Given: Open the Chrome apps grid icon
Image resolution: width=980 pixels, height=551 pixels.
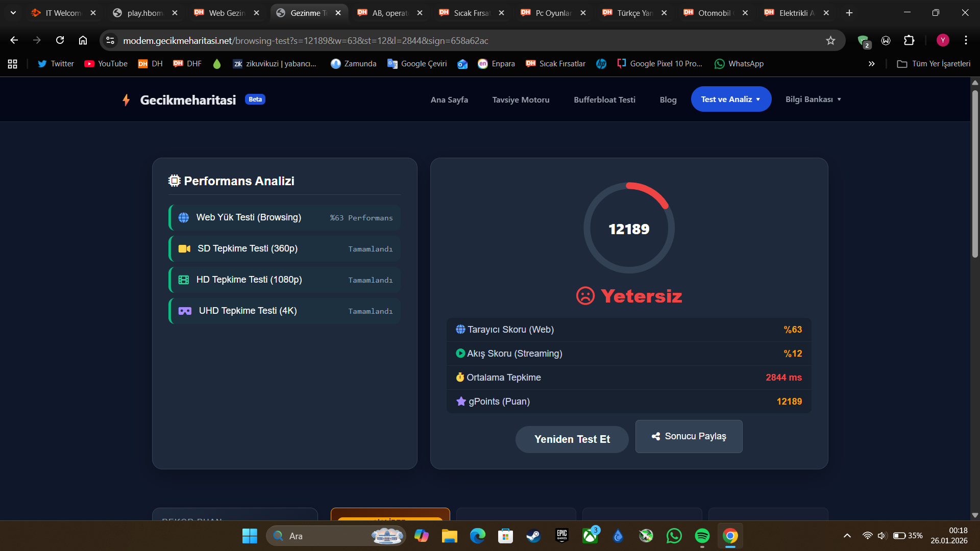Looking at the screenshot, I should [13, 64].
